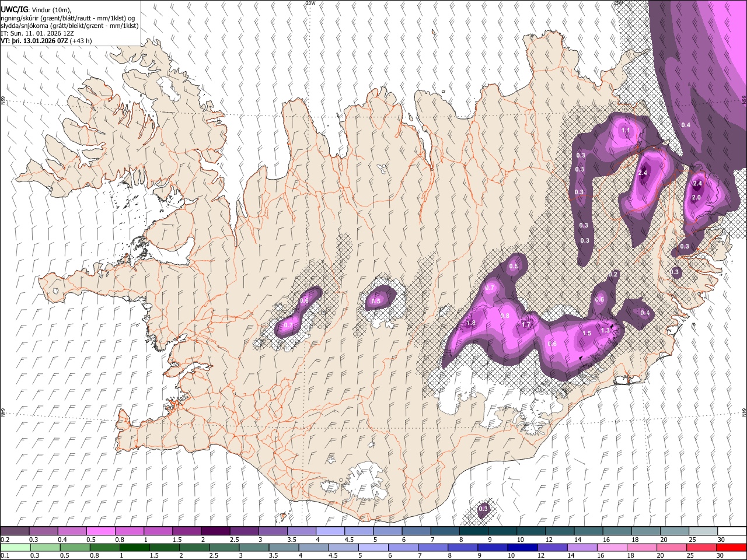Click the '1.3' precipitation value on the map
This screenshot has width=747, height=560.
coord(605,331)
